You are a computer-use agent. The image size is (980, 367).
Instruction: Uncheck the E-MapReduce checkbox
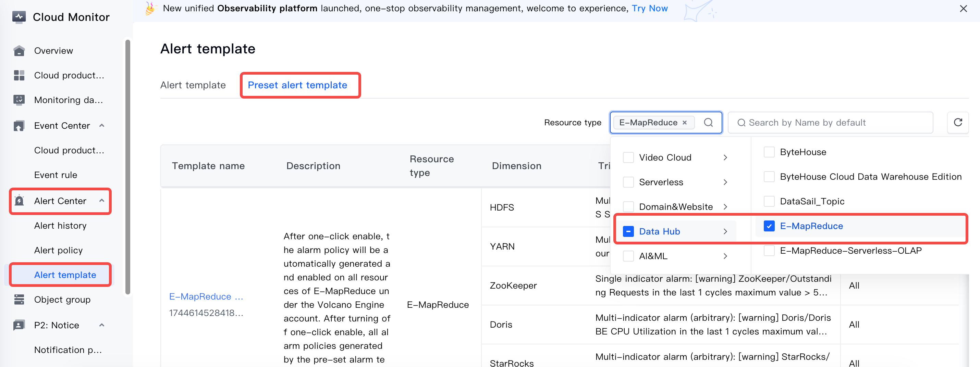pyautogui.click(x=769, y=226)
